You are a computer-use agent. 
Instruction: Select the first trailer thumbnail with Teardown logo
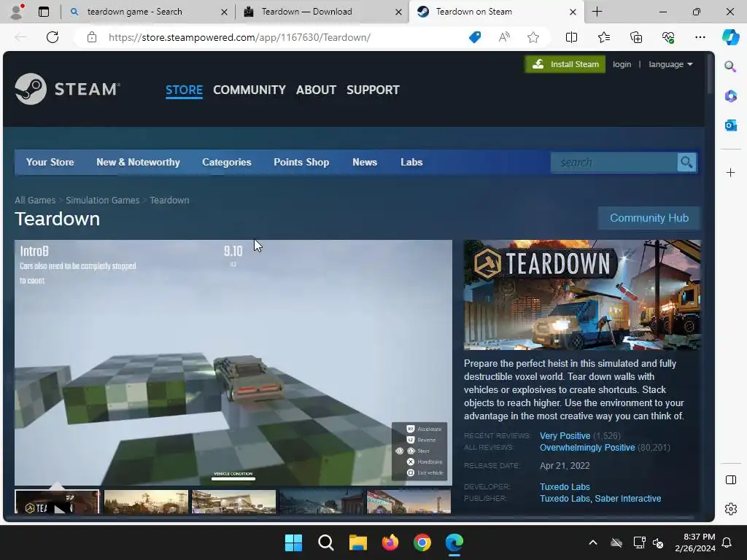[57, 502]
